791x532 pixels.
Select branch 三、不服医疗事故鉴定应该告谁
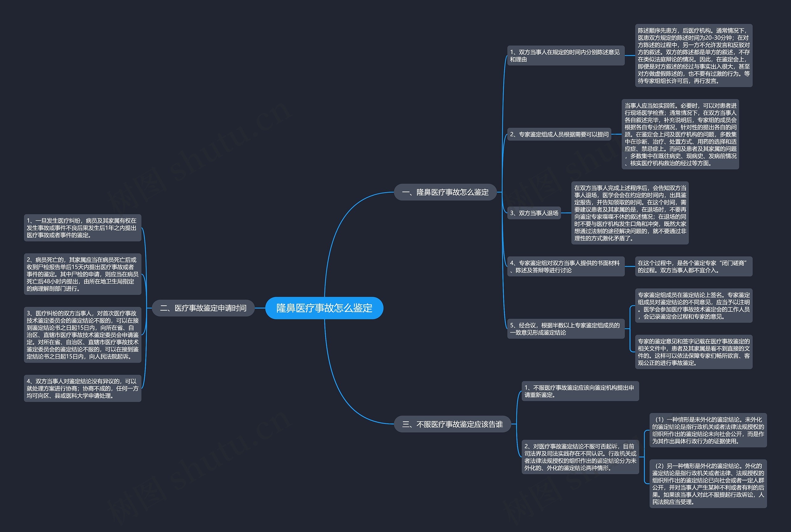tap(452, 424)
